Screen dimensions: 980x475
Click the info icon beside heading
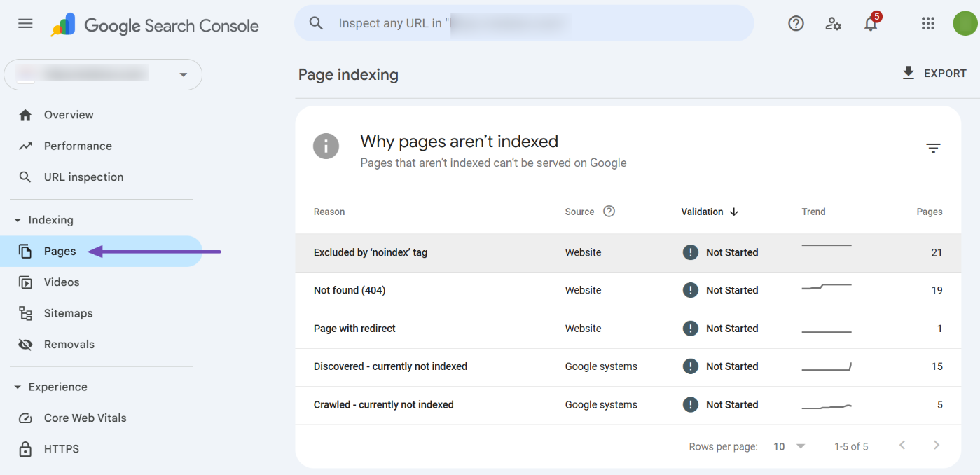click(326, 146)
